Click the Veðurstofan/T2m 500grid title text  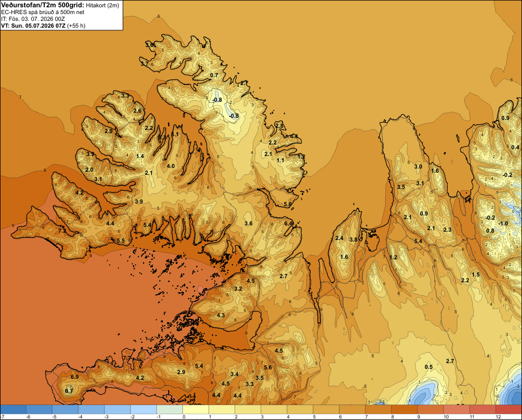point(42,5)
